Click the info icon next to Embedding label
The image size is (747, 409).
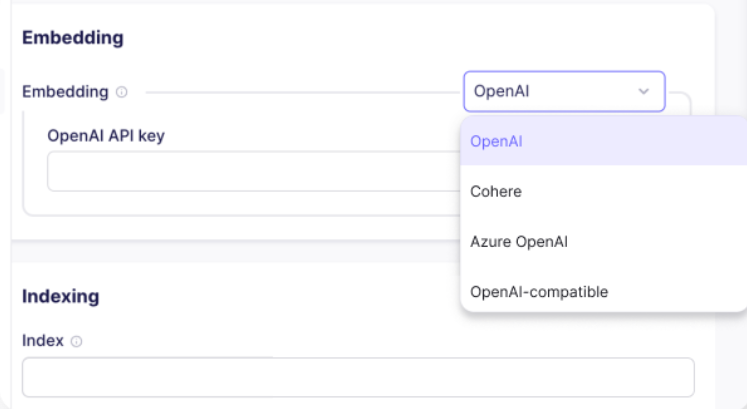[121, 92]
